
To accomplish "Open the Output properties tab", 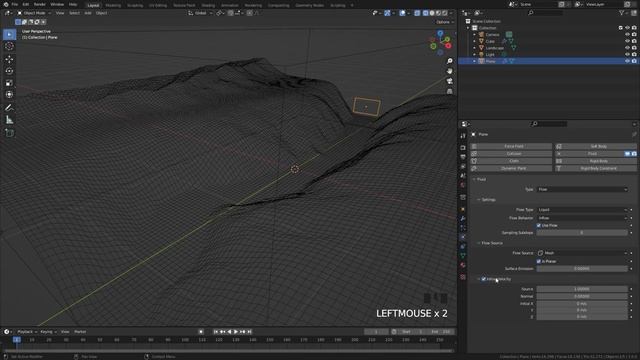I will click(x=463, y=157).
